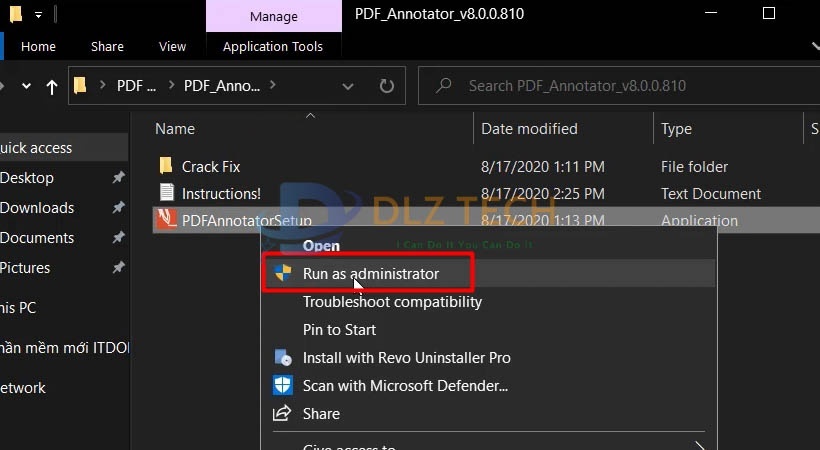Click the search magnifier icon
This screenshot has height=450, width=820.
pos(444,85)
